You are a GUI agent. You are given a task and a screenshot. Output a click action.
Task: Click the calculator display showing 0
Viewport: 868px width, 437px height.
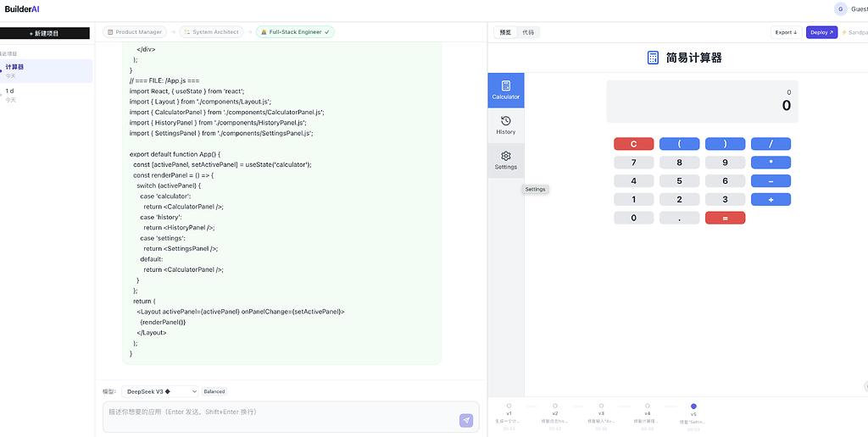tap(702, 102)
